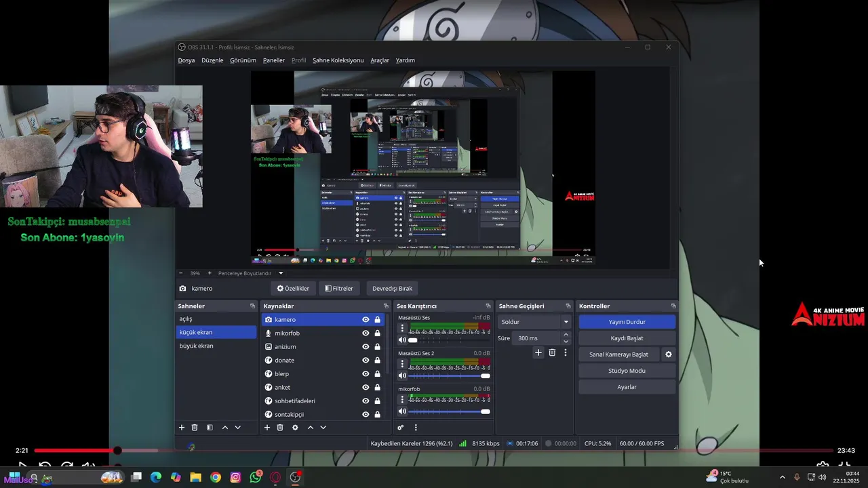This screenshot has height=488, width=868.
Task: Open the Dosya menu
Action: click(x=186, y=60)
